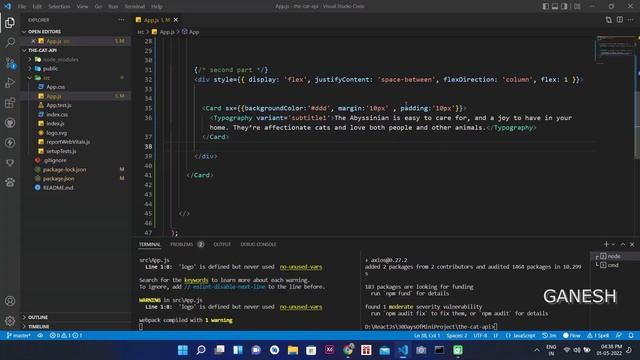Open the Run menu
The height and width of the screenshot is (360, 640).
coord(113,6)
